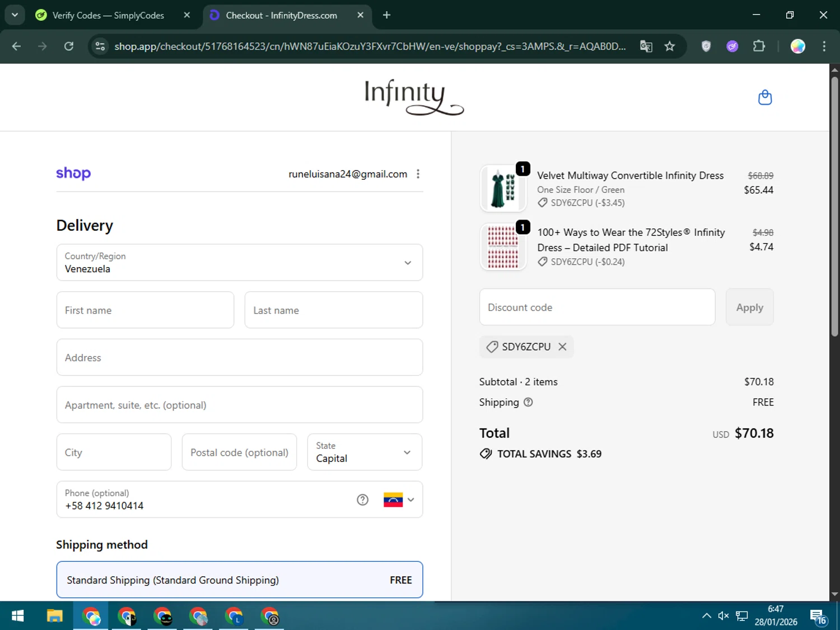The width and height of the screenshot is (840, 630).
Task: Click the shield extension icon
Action: click(x=706, y=46)
